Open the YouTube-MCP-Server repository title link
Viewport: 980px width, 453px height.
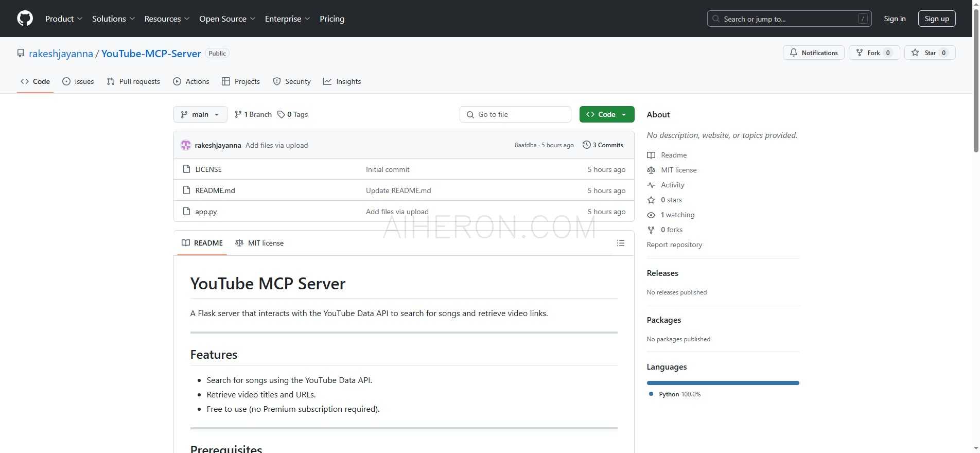(151, 54)
